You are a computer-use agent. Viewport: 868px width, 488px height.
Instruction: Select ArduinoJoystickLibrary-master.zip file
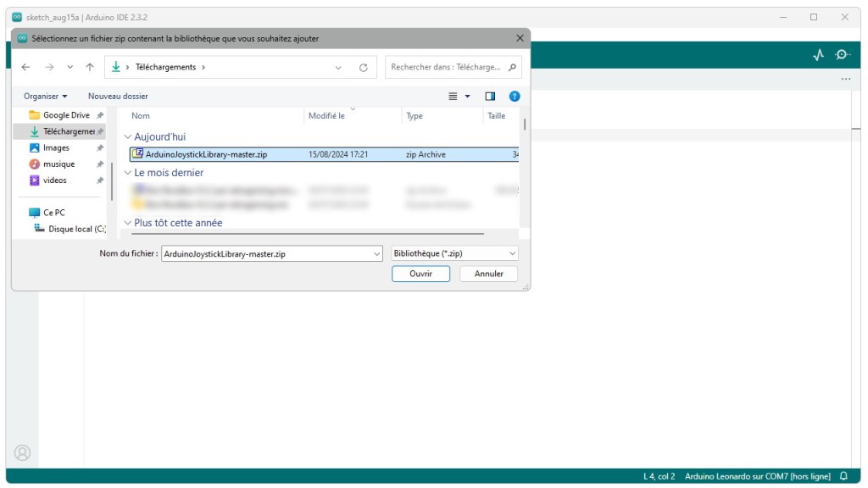click(206, 154)
